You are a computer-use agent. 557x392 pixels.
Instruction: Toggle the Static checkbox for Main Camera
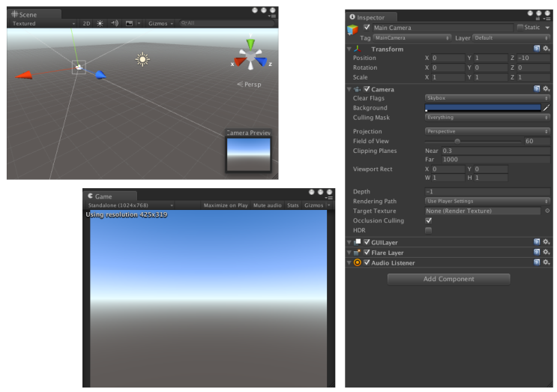(520, 27)
